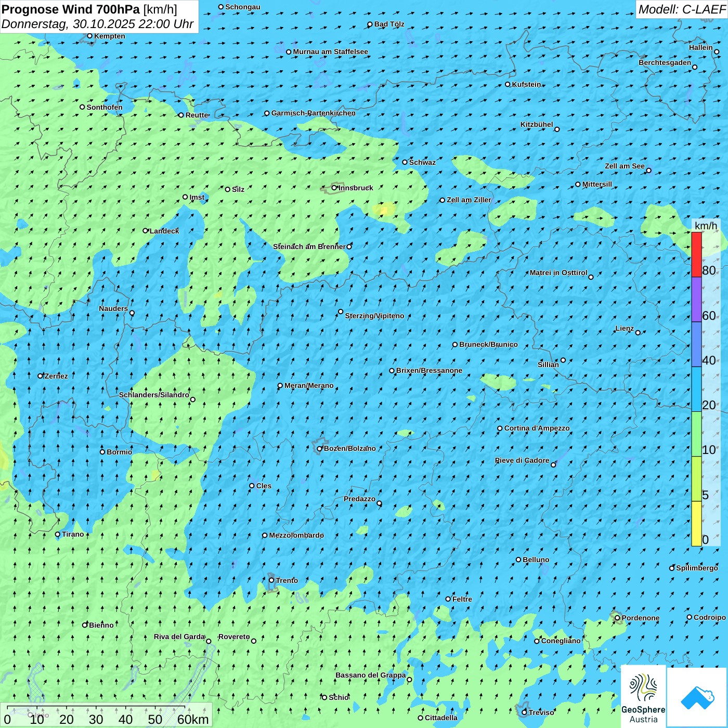Click the 'Reutte' label
This screenshot has width=728, height=728.
[197, 115]
